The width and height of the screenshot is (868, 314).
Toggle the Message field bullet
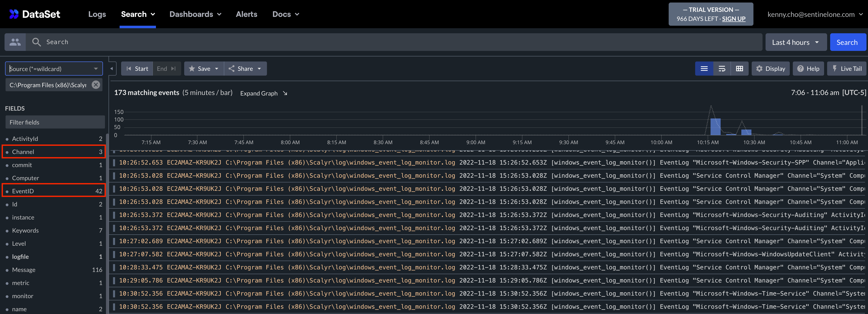7,270
